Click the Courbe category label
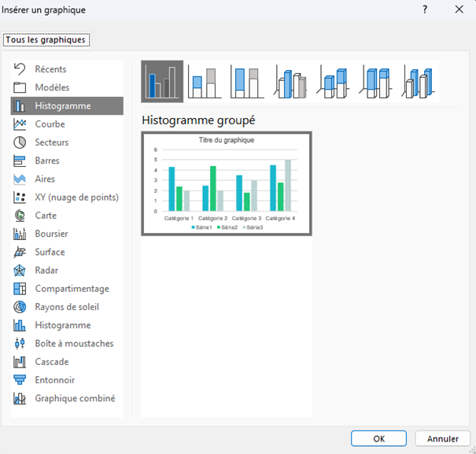Viewport: 476px width, 454px height. pyautogui.click(x=50, y=124)
